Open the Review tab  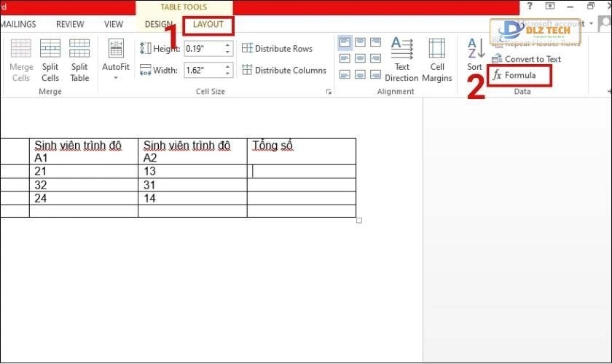[70, 25]
